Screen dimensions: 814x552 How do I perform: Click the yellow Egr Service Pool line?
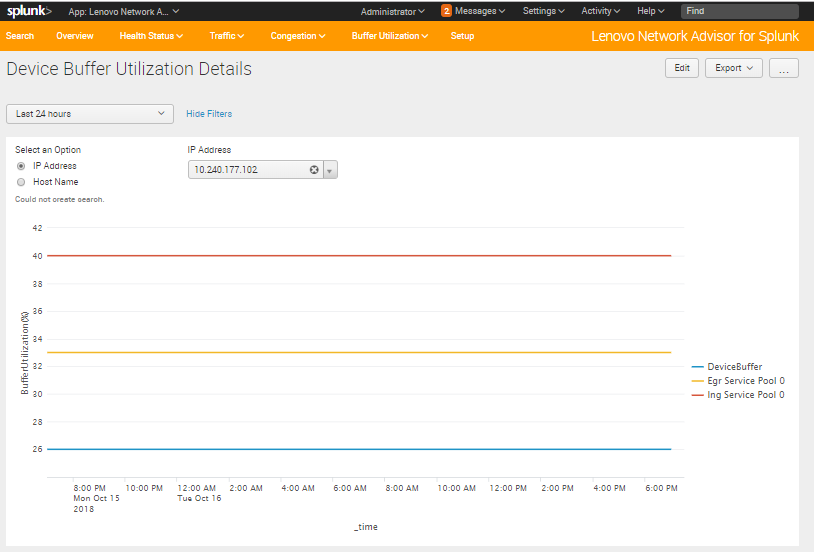click(359, 353)
